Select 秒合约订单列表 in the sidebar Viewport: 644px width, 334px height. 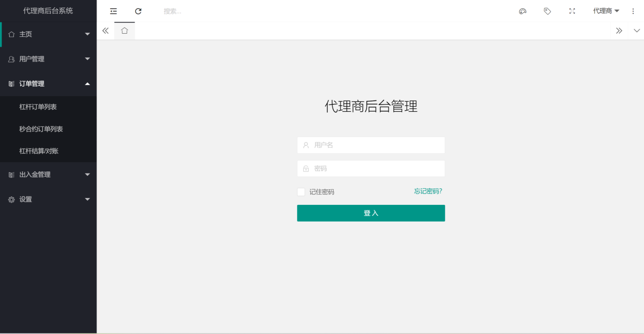[41, 129]
